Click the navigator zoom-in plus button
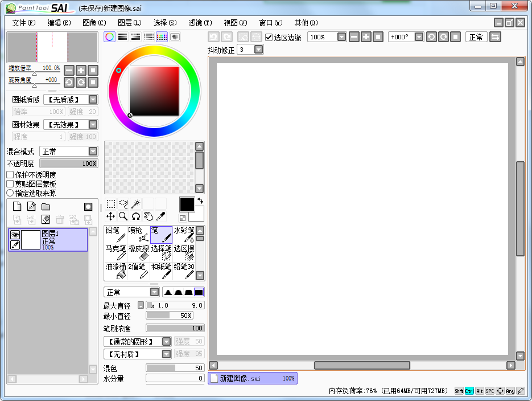Image resolution: width=532 pixels, height=401 pixels. click(81, 70)
